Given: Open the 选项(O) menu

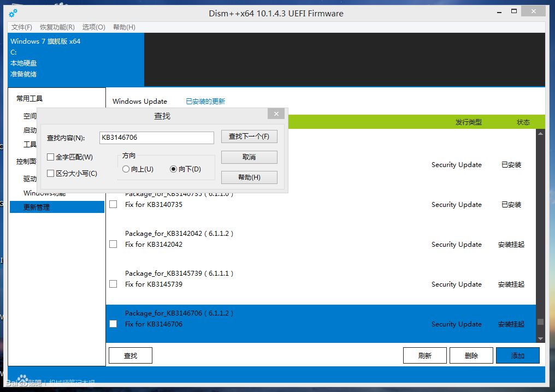Looking at the screenshot, I should click(x=94, y=27).
